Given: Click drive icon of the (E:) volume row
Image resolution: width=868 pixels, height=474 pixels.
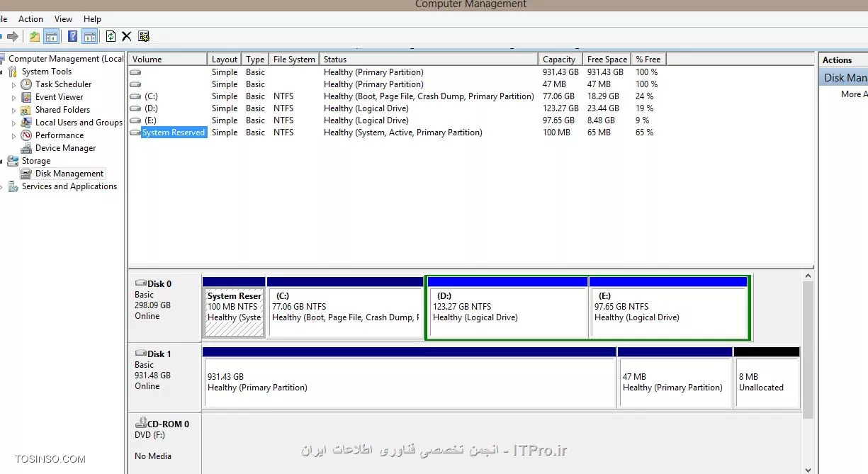Looking at the screenshot, I should pyautogui.click(x=135, y=120).
